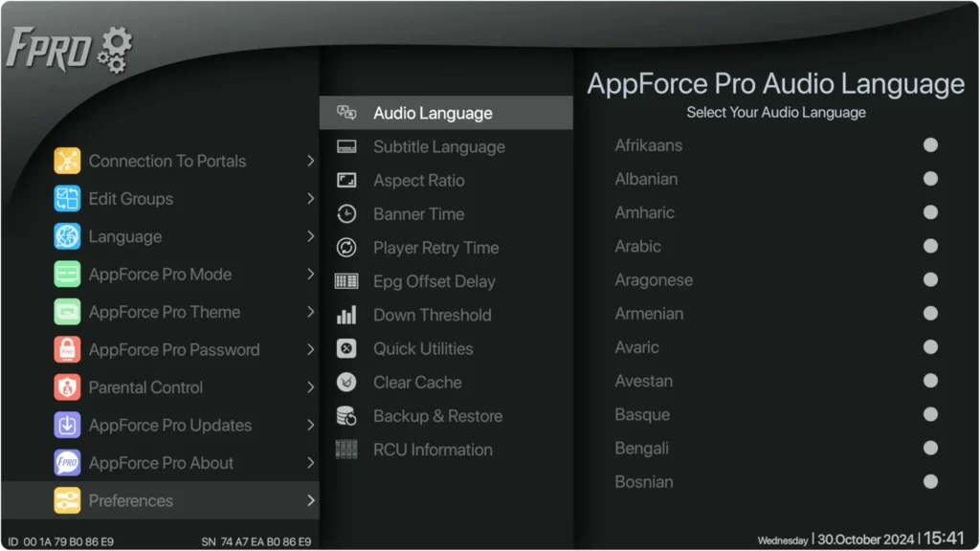
Task: Expand the AppForce Pro Theme arrow
Action: [310, 312]
